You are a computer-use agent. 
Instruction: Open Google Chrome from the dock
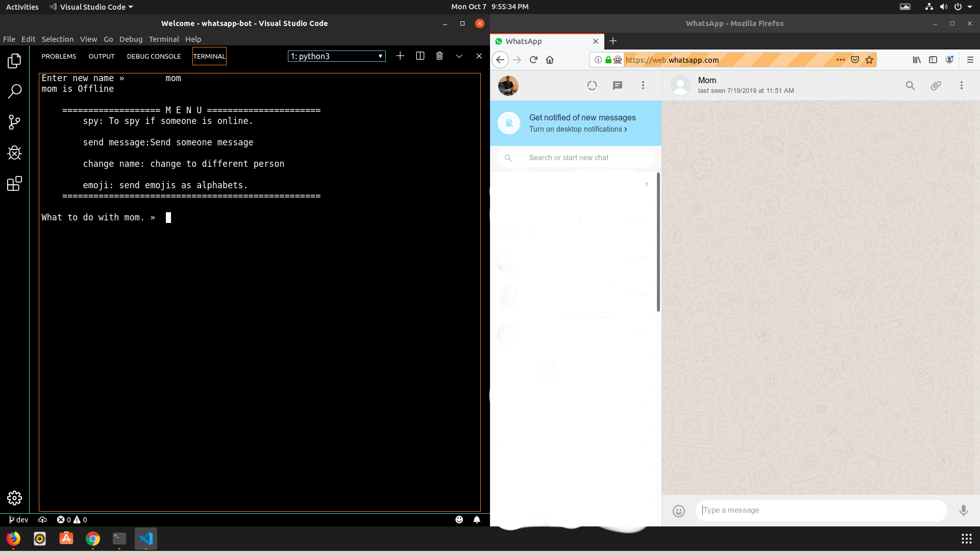point(93,539)
